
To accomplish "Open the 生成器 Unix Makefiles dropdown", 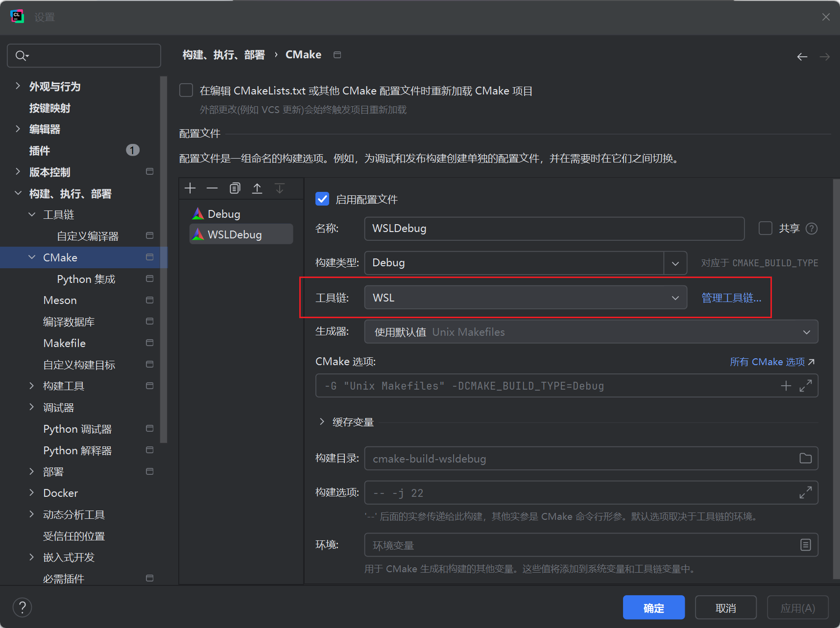I will coord(591,332).
